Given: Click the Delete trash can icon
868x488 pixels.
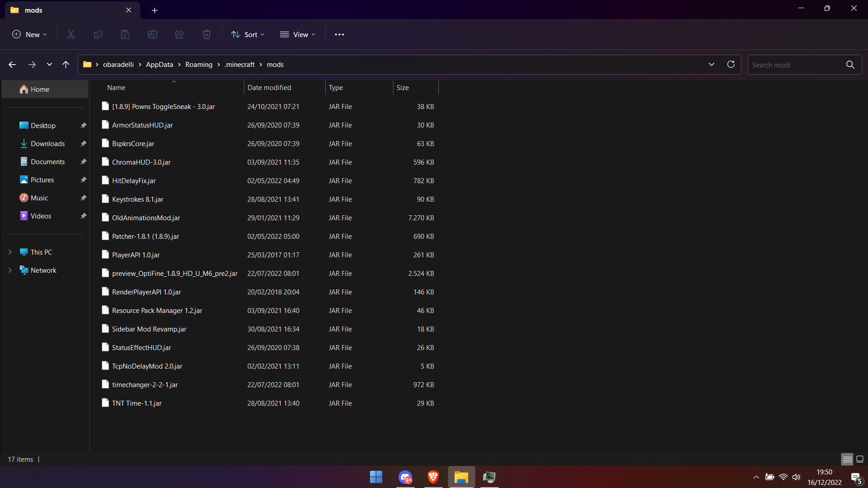Looking at the screenshot, I should pyautogui.click(x=207, y=34).
